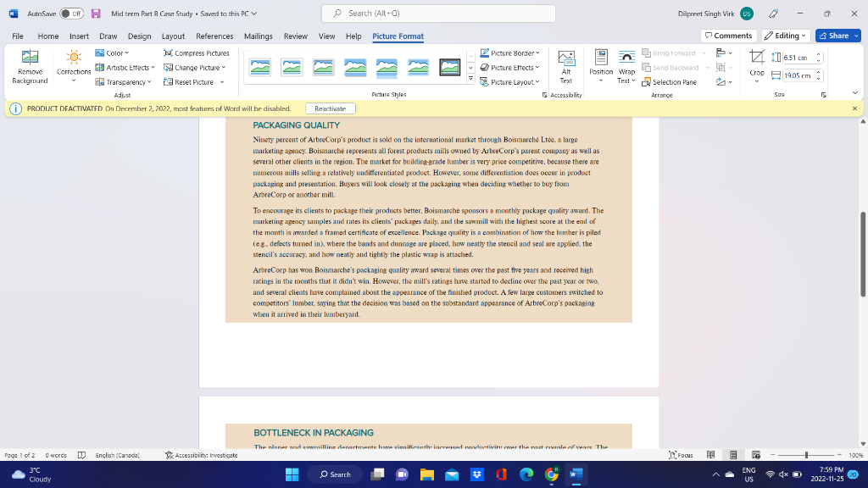
Task: Click the Task View taskbar icon
Action: pos(377,474)
